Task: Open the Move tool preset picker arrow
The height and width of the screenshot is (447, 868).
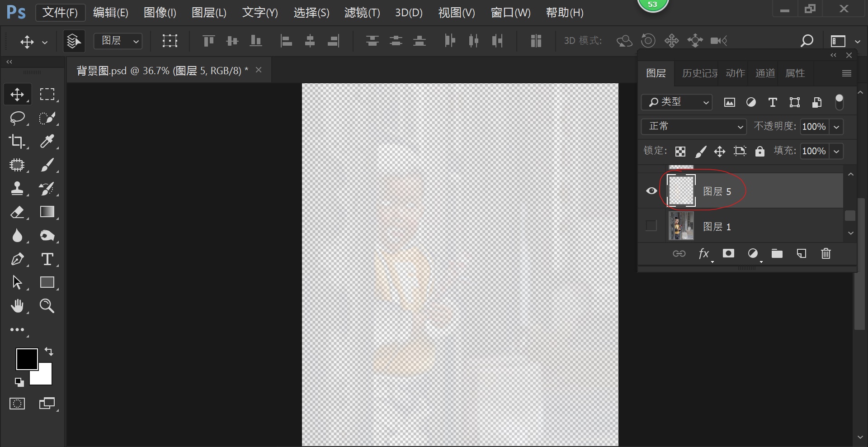Action: tap(45, 43)
